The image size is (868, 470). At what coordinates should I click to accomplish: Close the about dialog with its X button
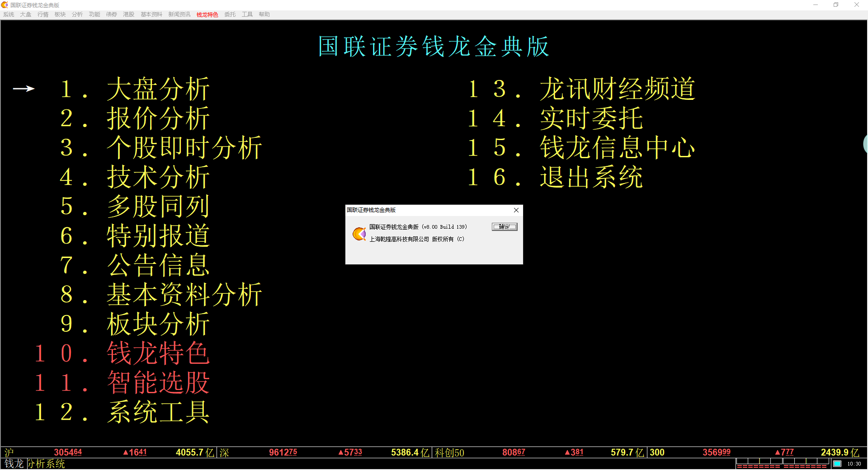[x=516, y=210]
